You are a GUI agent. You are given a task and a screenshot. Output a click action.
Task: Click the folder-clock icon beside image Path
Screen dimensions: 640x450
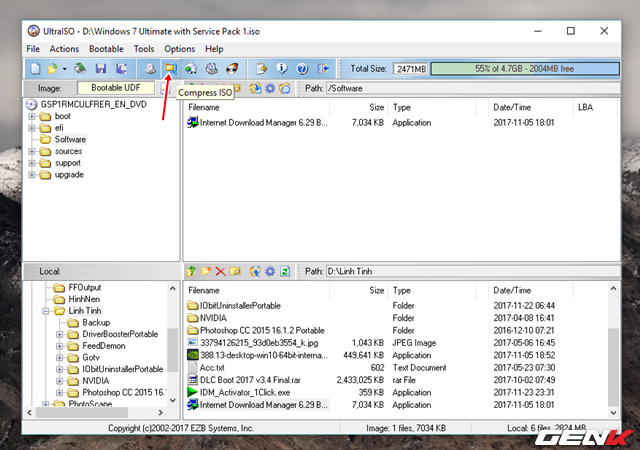point(285,88)
